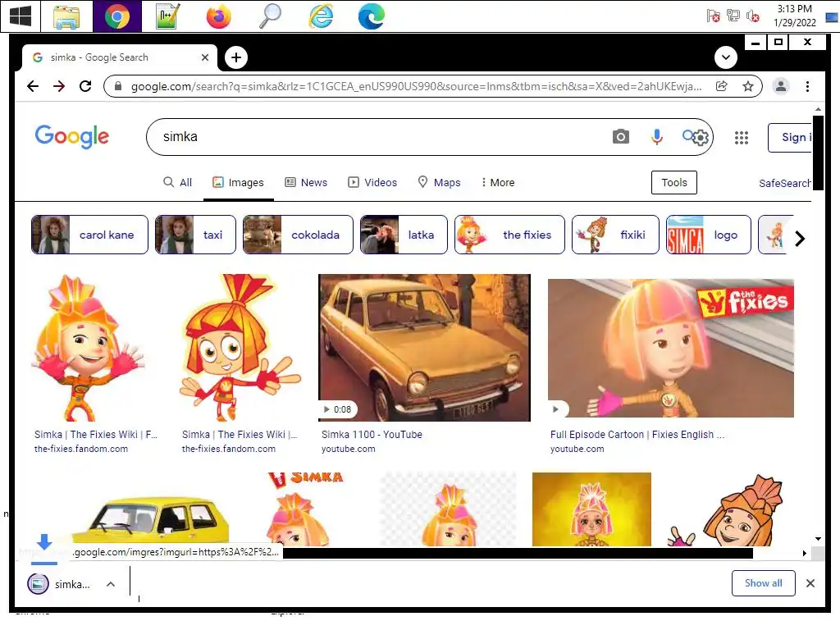Share this page from the address bar
Viewport: 840px width, 630px height.
pos(722,86)
